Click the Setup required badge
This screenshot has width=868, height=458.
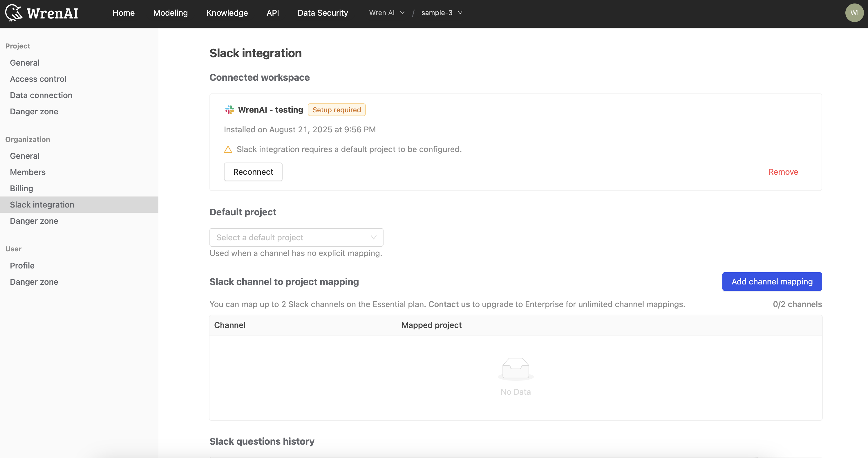tap(337, 109)
